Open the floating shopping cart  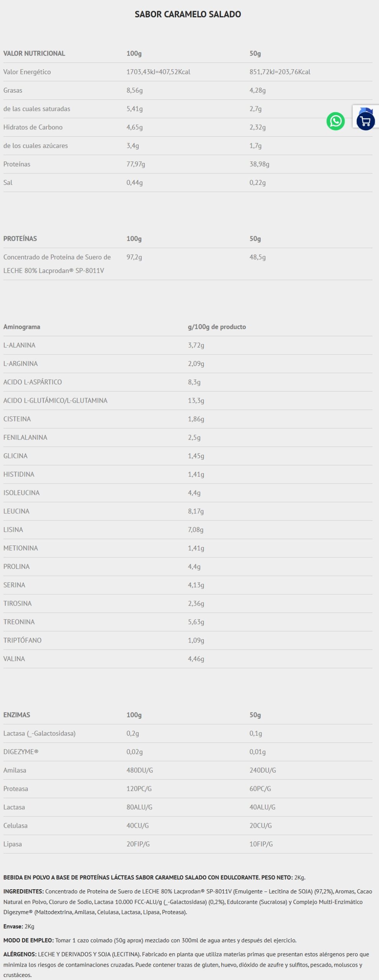pyautogui.click(x=366, y=121)
